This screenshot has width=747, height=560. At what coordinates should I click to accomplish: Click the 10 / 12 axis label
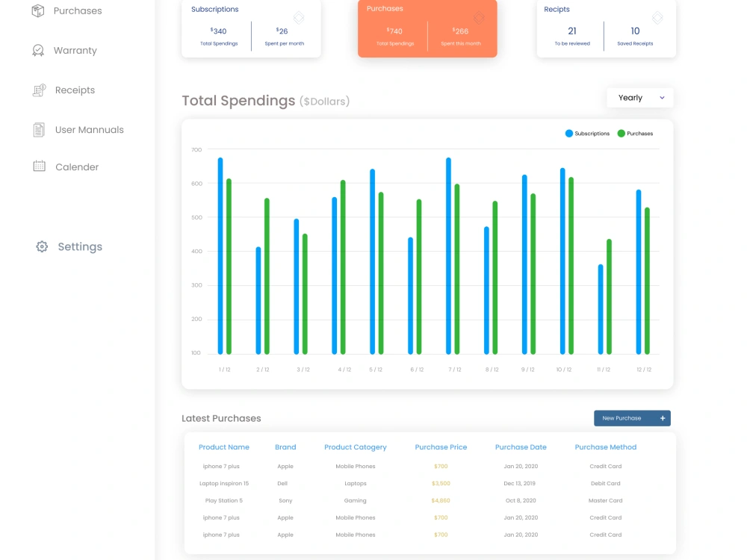coord(563,370)
